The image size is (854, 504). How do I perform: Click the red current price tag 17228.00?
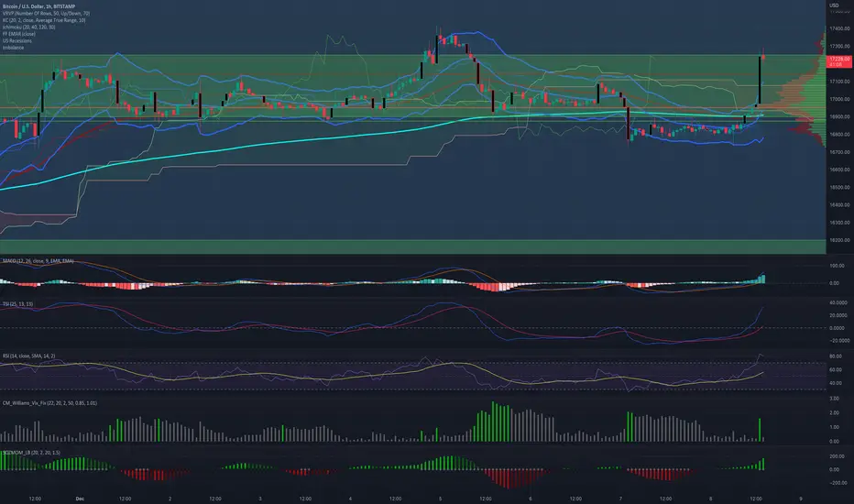839,61
